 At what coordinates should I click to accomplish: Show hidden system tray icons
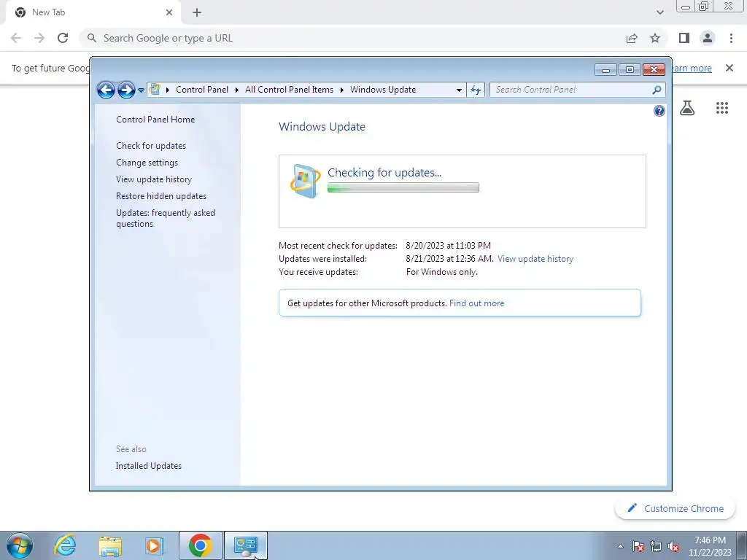tap(620, 546)
